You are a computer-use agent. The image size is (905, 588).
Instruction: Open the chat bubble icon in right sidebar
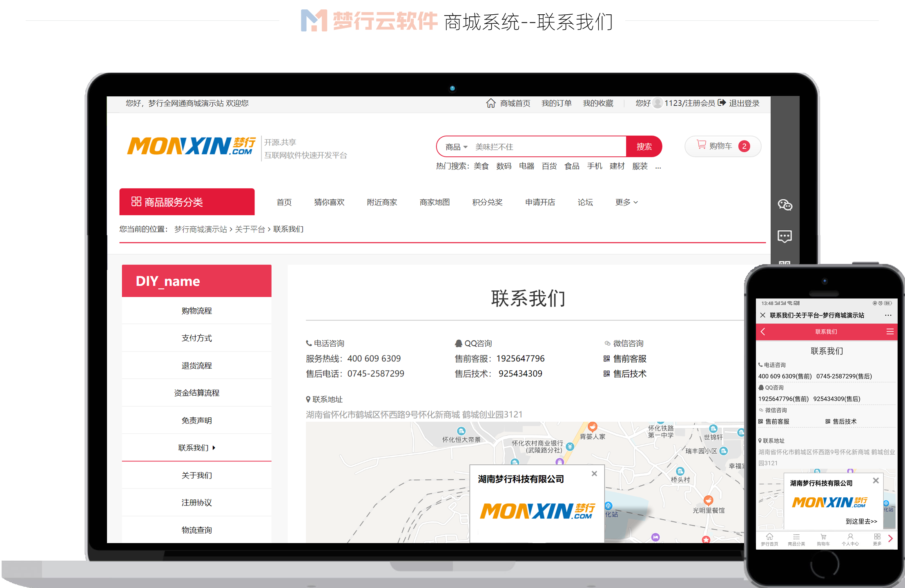coord(785,236)
